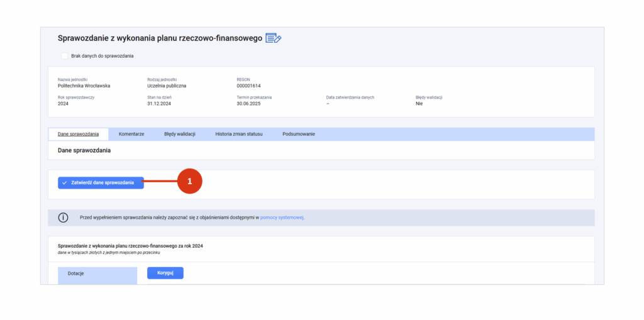The height and width of the screenshot is (320, 644).
Task: Click the 'dane w tysiącach złotych' note
Action: click(108, 253)
